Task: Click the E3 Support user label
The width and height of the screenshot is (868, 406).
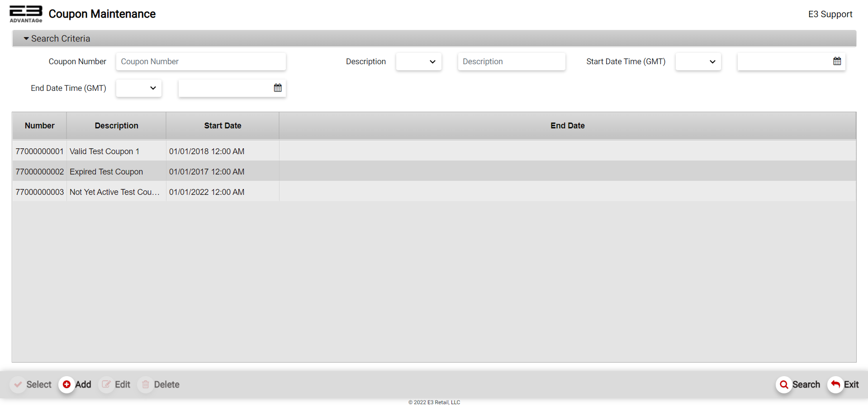Action: (830, 14)
